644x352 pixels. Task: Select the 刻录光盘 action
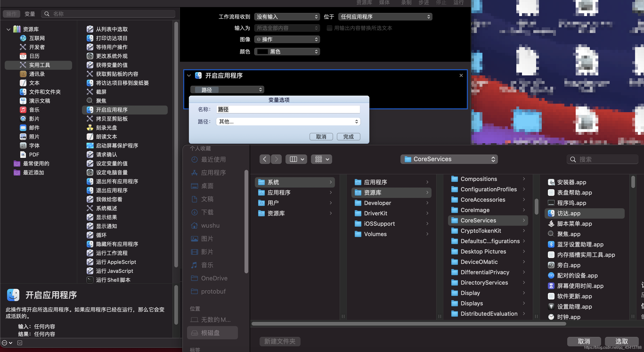click(106, 128)
